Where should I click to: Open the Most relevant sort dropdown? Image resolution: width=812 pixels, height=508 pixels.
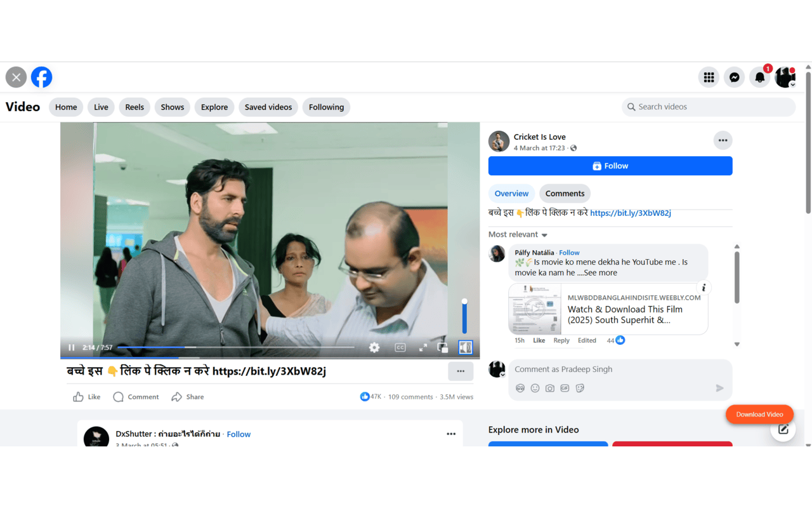coord(518,234)
